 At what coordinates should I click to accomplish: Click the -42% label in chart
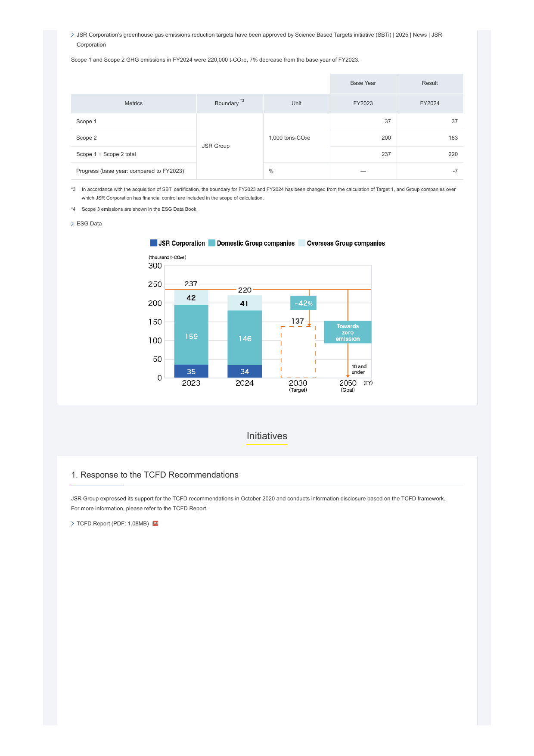304,303
